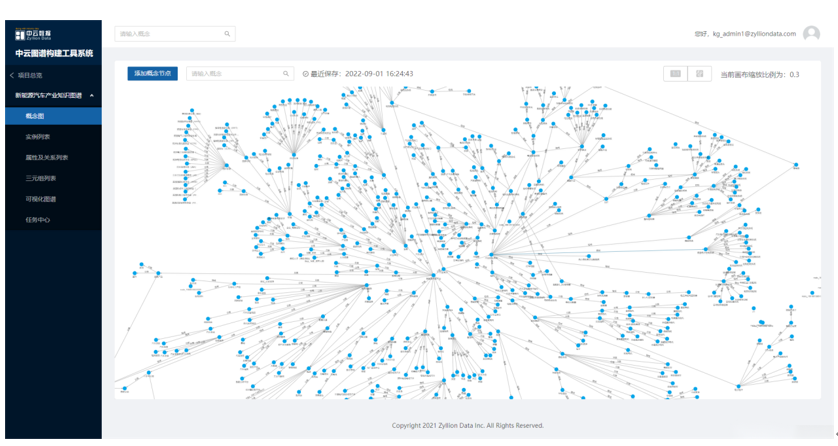838x446 pixels.
Task: Click the clock icon next to 最近保存
Action: [x=306, y=74]
